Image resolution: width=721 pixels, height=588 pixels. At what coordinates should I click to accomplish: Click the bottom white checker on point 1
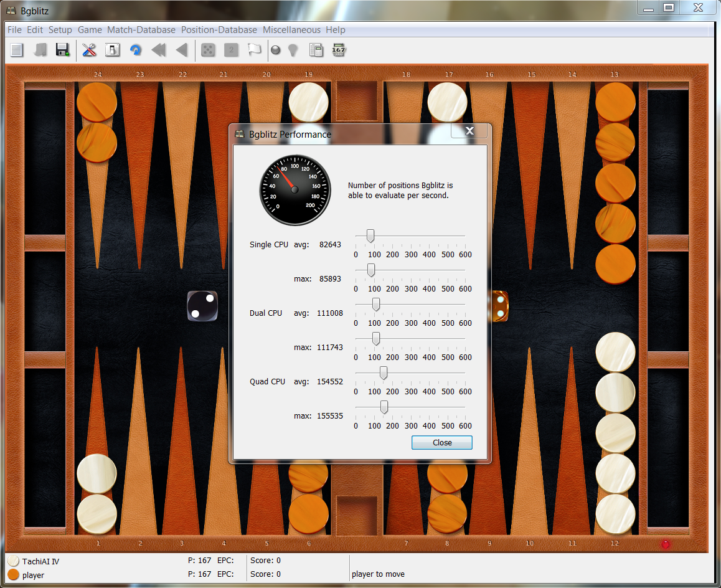pyautogui.click(x=97, y=514)
